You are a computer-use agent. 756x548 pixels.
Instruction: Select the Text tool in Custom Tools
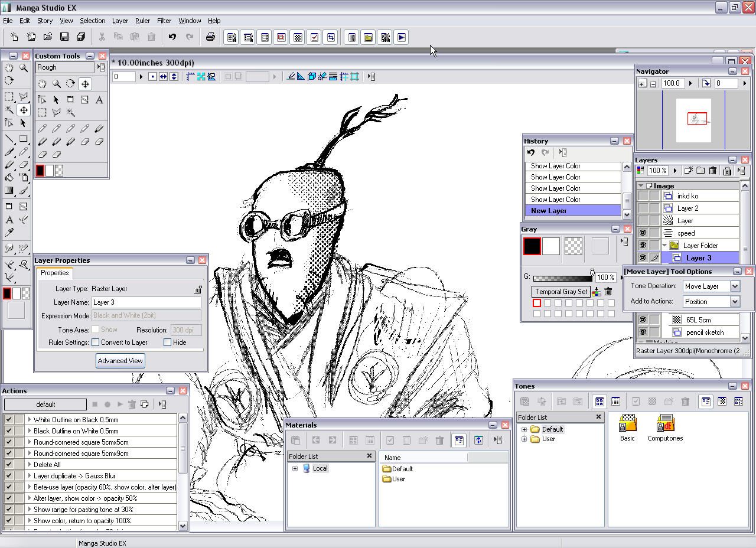pyautogui.click(x=99, y=100)
